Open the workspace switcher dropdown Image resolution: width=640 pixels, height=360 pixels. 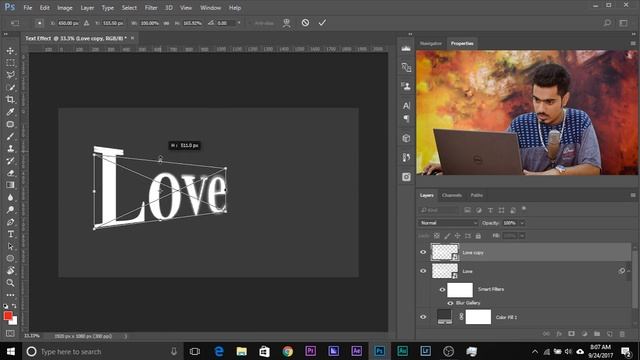coord(624,23)
